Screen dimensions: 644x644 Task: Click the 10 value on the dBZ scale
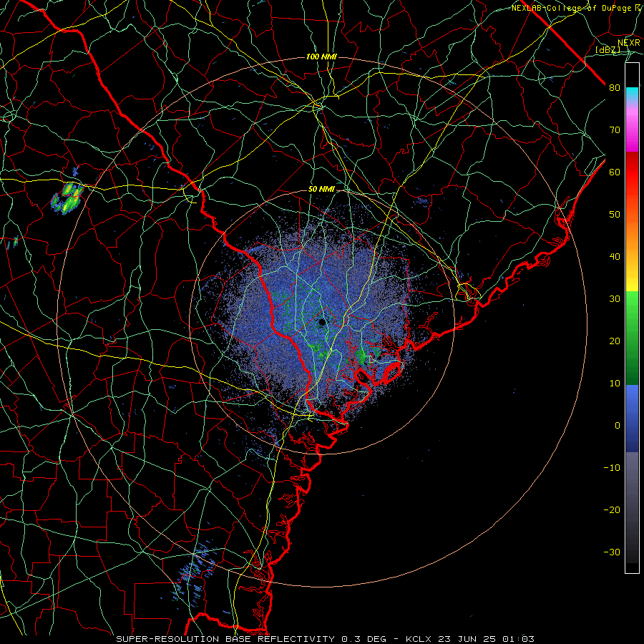(615, 384)
